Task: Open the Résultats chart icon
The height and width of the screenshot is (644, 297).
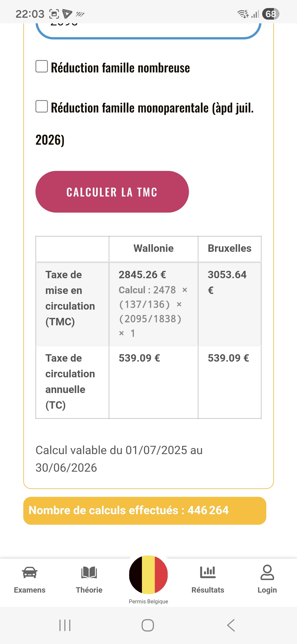Action: tap(207, 573)
